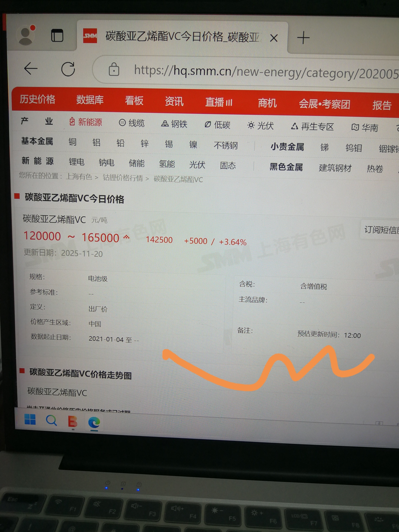Open 商机 in red nav bar
The height and width of the screenshot is (532, 399).
point(267,103)
